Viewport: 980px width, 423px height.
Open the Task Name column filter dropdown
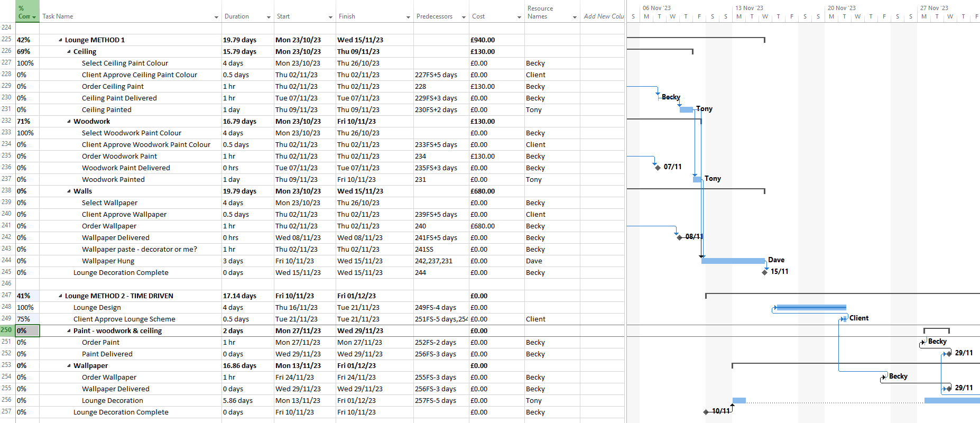pyautogui.click(x=216, y=17)
